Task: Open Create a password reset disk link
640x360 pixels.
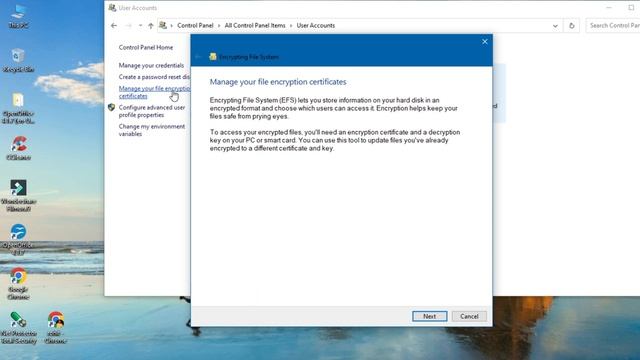Action: tap(154, 77)
